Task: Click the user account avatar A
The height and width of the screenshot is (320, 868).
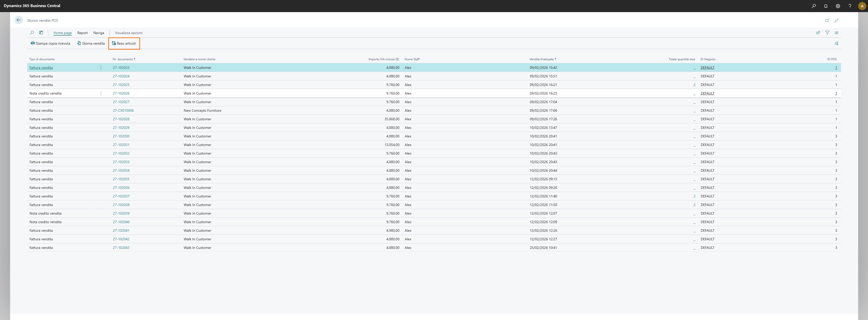Action: click(x=862, y=6)
